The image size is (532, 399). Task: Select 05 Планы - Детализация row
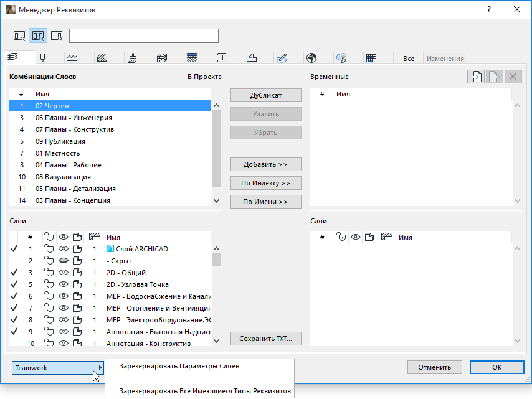pyautogui.click(x=110, y=189)
